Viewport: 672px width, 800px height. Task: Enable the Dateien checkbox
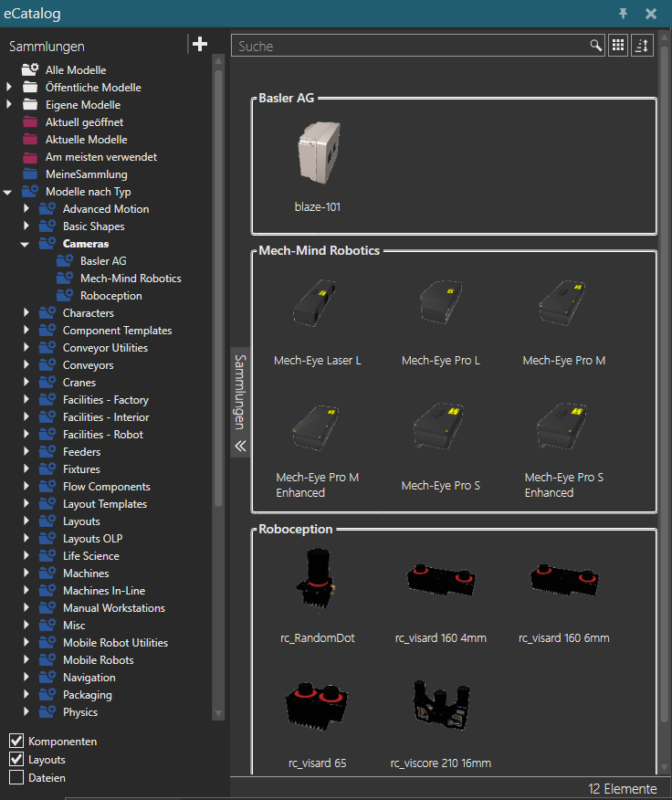click(x=16, y=777)
